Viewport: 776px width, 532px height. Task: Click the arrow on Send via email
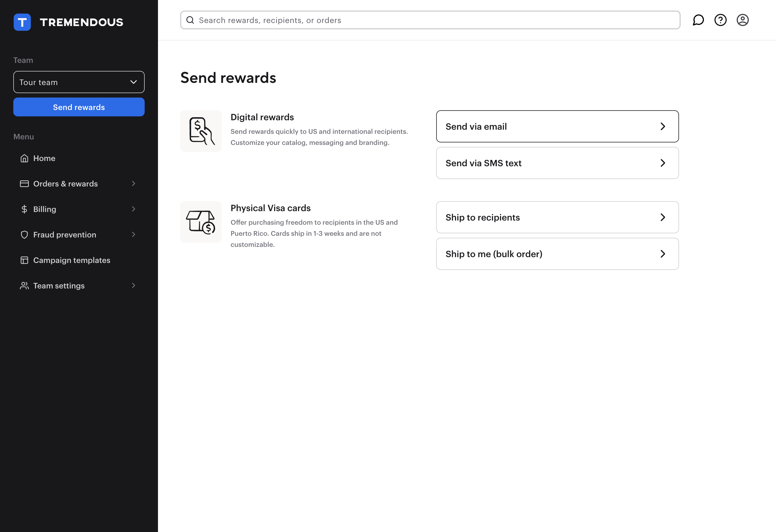(663, 127)
